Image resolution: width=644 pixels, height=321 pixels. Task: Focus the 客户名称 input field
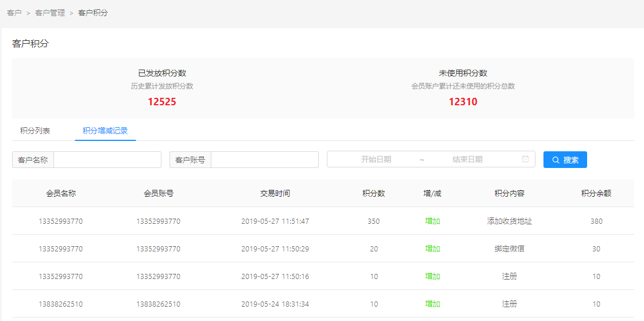107,160
